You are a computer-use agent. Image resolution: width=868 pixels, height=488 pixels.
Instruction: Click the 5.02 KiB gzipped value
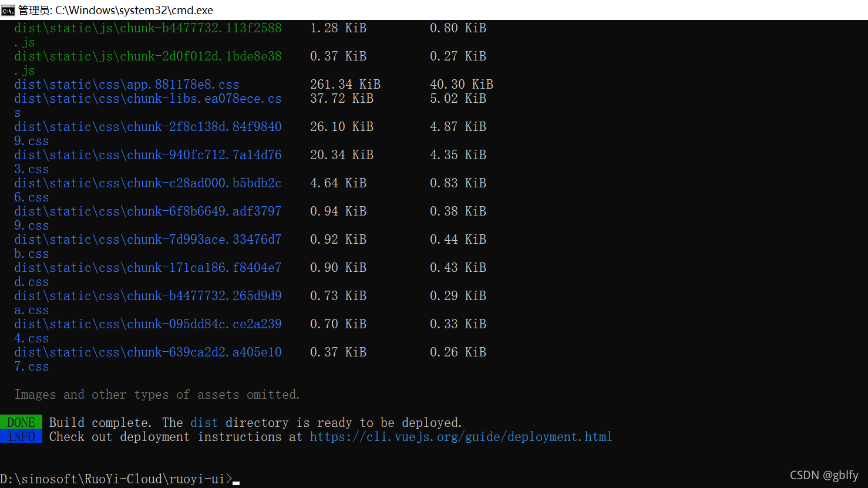click(x=458, y=99)
